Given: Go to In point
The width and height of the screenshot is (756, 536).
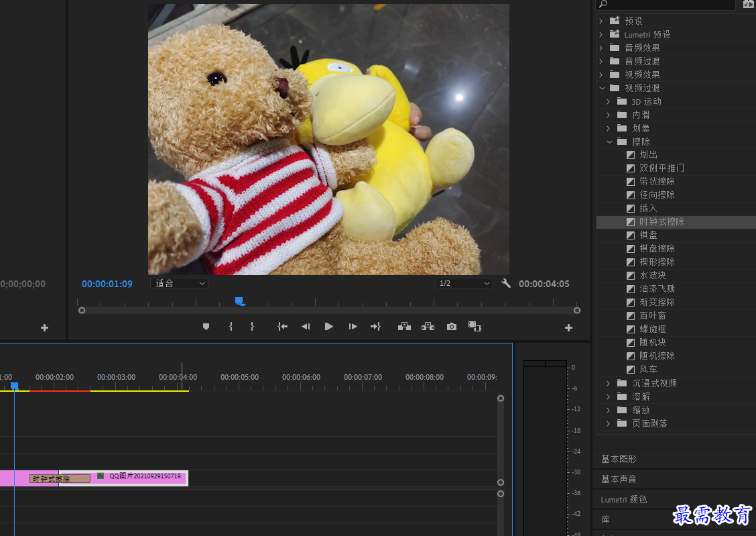Looking at the screenshot, I should [x=283, y=327].
